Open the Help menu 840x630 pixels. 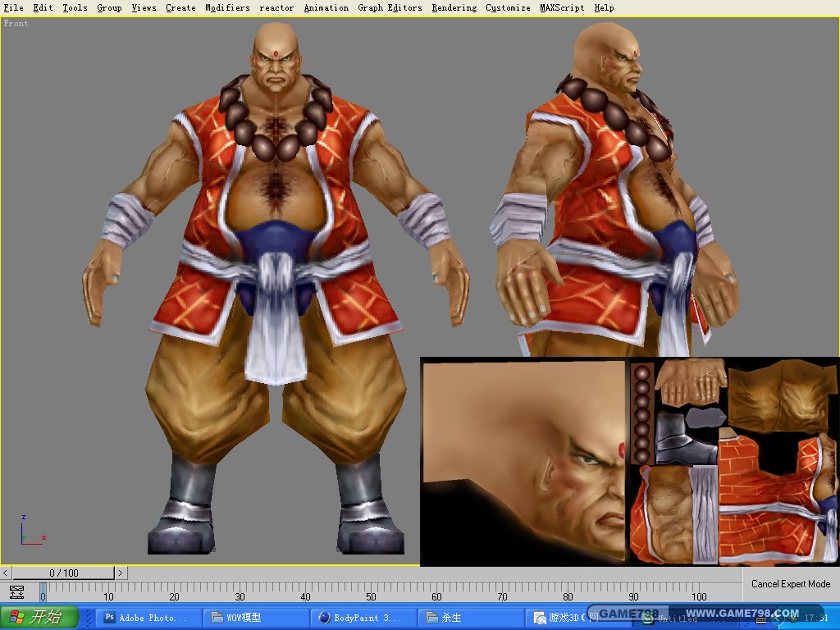point(605,7)
